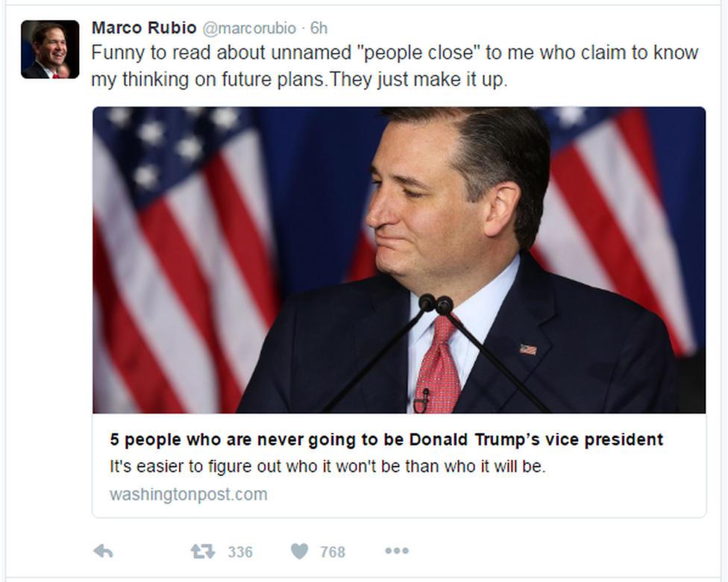
Task: Click the 336 retweet count
Action: (x=239, y=552)
